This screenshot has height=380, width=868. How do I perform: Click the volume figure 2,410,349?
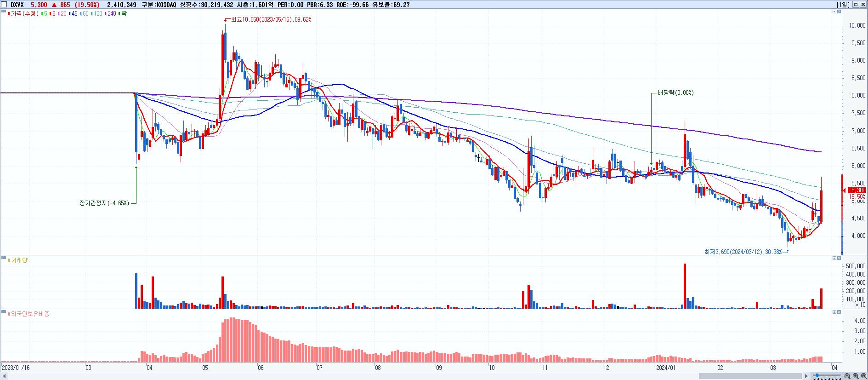click(121, 5)
